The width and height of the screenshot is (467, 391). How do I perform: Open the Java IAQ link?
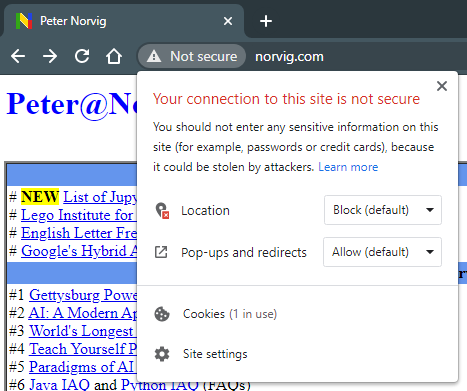tap(59, 385)
